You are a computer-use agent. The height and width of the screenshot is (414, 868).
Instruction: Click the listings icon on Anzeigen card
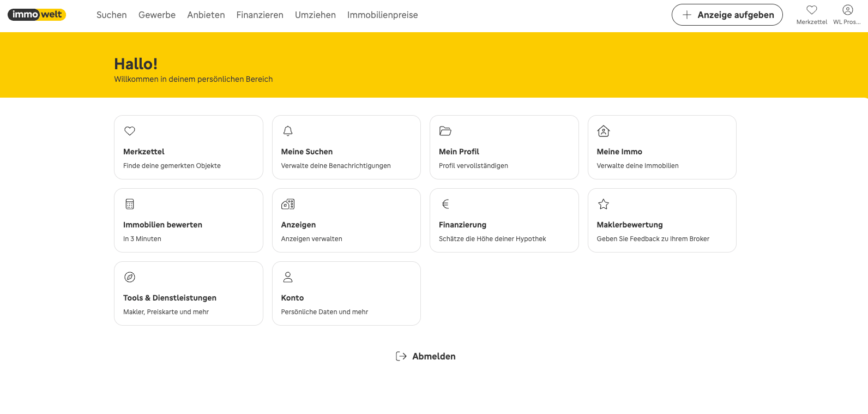(288, 204)
